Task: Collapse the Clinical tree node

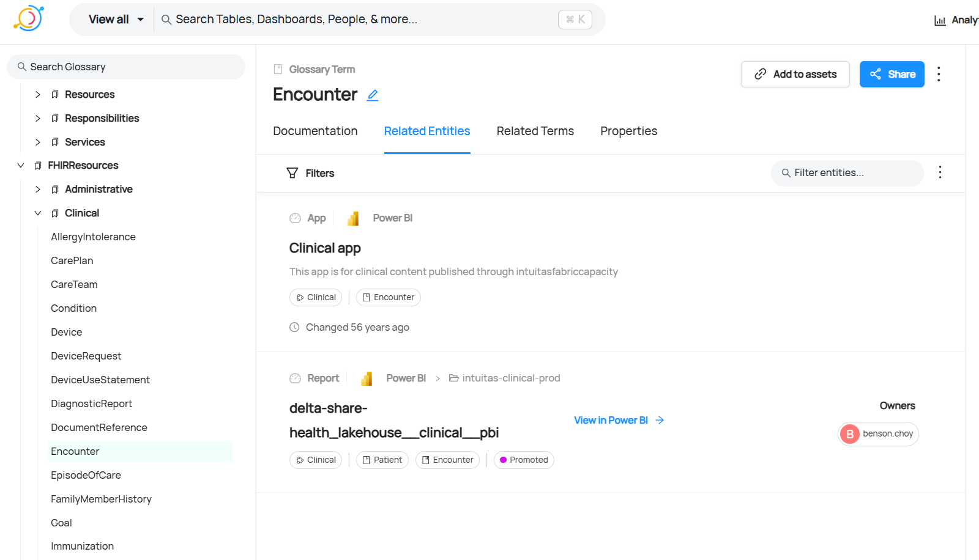Action: pos(38,213)
